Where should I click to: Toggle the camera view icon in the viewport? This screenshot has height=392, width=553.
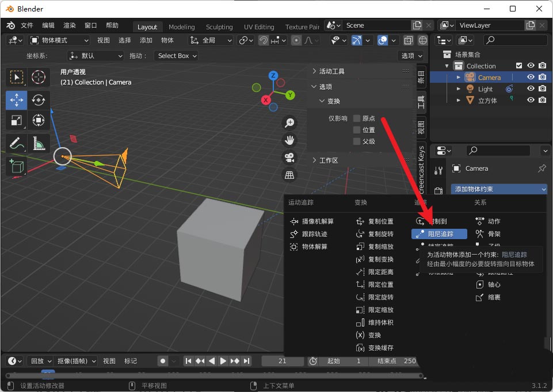click(x=289, y=157)
